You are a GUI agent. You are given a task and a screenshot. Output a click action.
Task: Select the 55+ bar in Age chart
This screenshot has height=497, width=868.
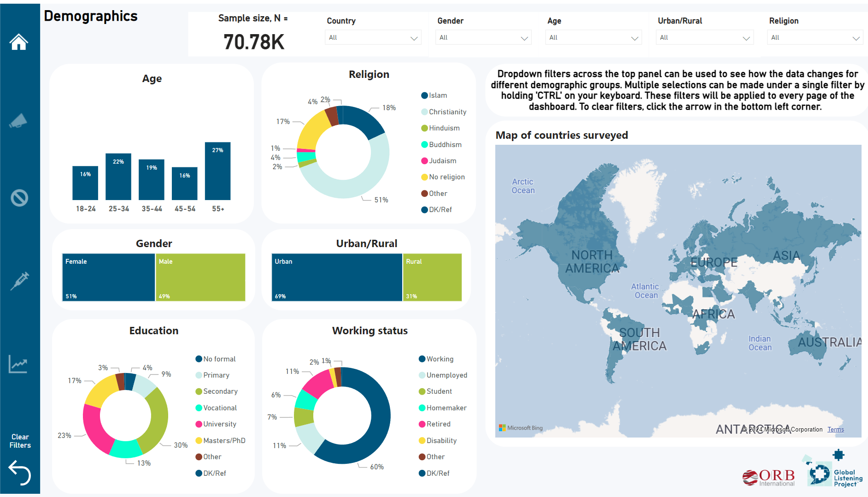coord(217,171)
